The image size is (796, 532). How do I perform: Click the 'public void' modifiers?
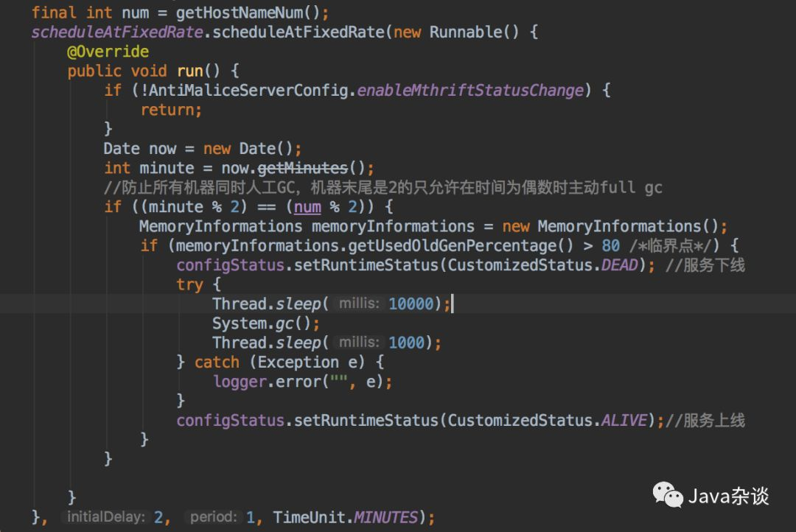tap(117, 71)
